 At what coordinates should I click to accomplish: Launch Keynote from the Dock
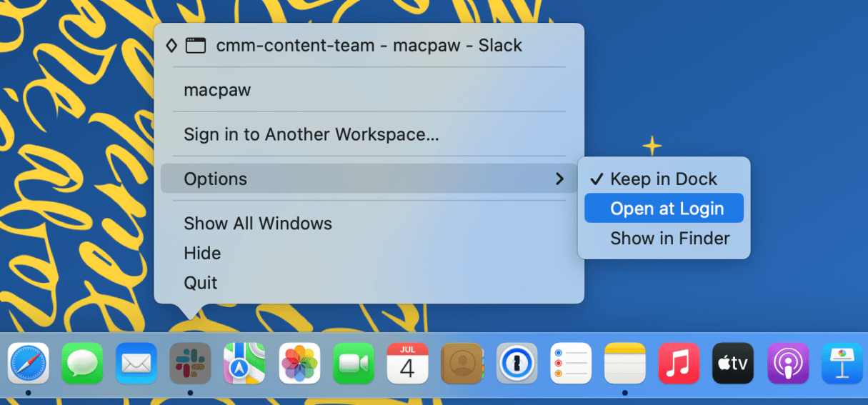coord(842,364)
